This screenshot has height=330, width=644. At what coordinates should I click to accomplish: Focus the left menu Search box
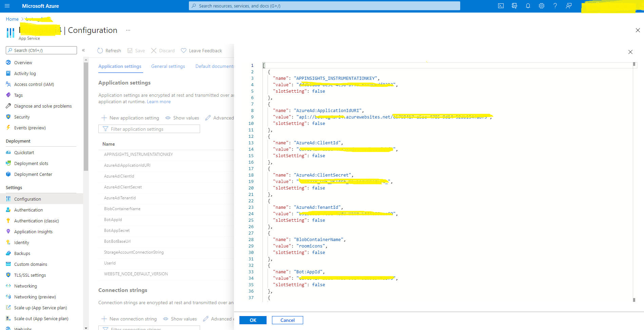coord(41,50)
